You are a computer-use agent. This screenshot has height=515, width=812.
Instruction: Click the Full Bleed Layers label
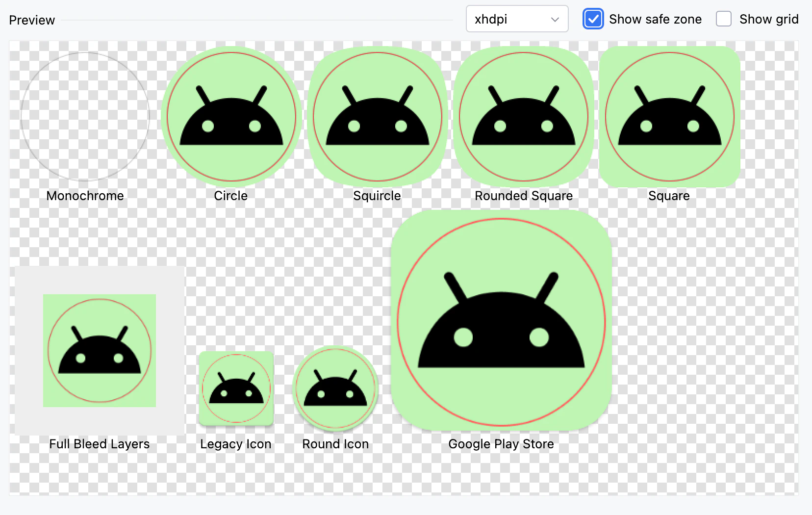[x=100, y=444]
